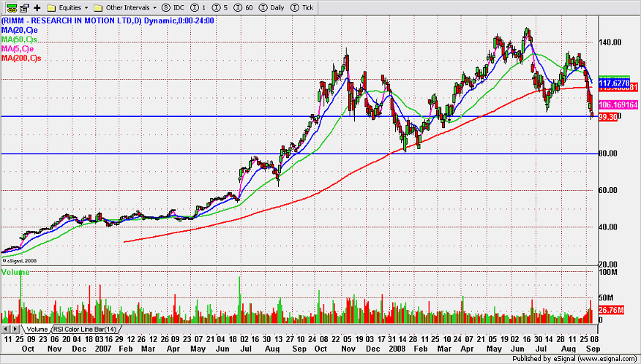
Task: Switch to the 1-minute interval
Action: pos(198,7)
